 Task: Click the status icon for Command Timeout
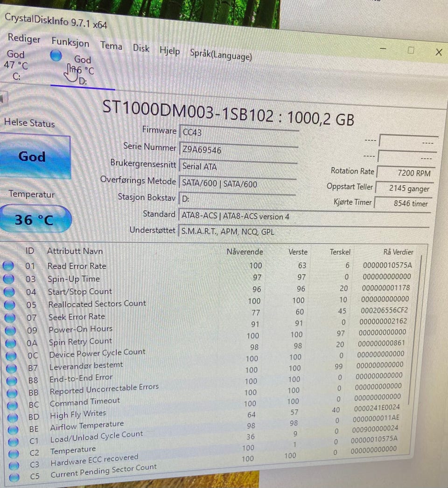click(13, 405)
